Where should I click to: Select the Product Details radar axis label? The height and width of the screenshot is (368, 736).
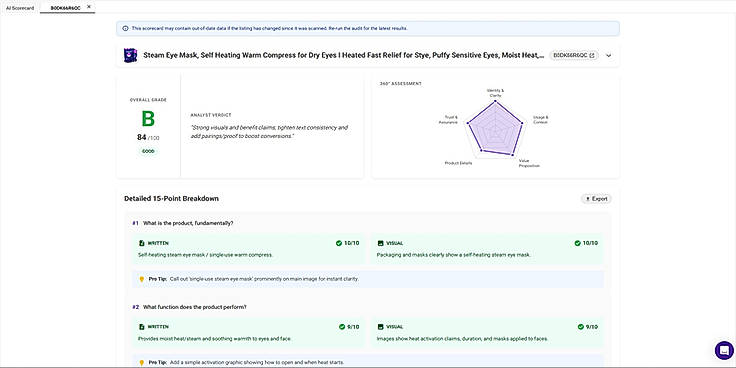coord(459,163)
